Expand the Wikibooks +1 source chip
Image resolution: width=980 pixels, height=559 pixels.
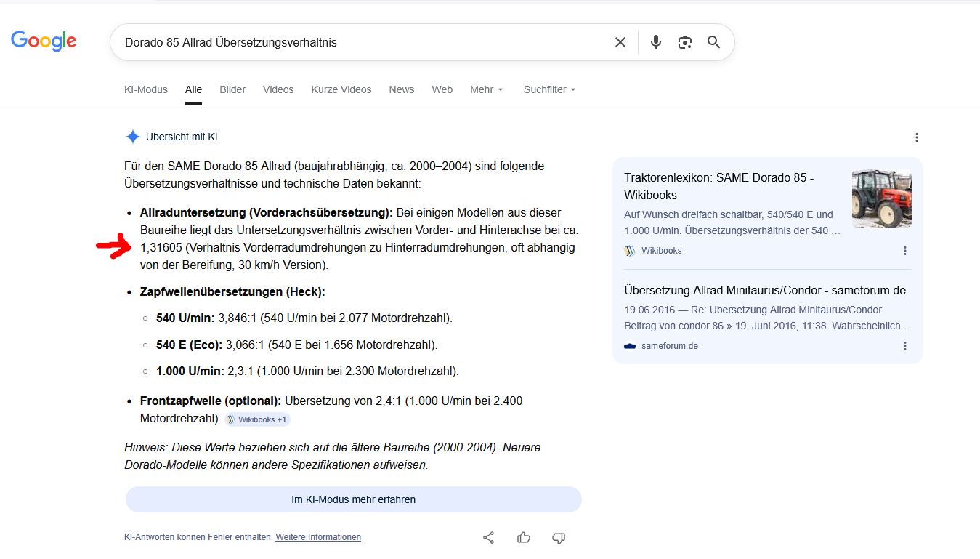point(258,419)
